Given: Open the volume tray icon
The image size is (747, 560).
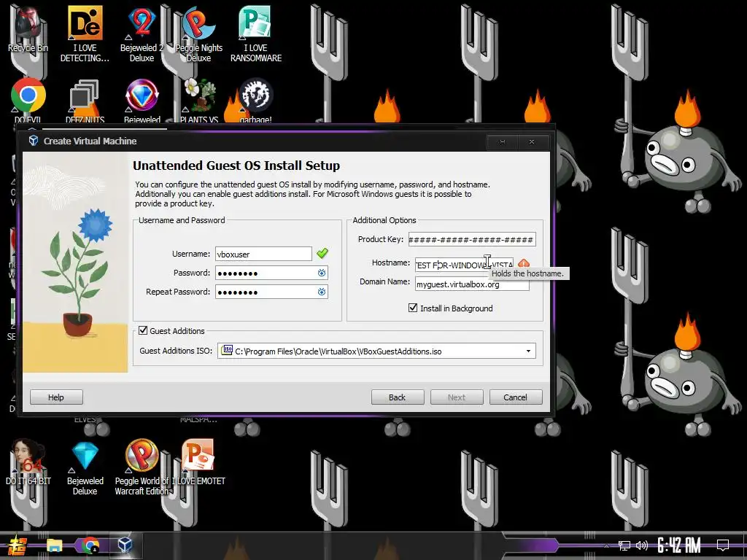Looking at the screenshot, I should coord(642,545).
